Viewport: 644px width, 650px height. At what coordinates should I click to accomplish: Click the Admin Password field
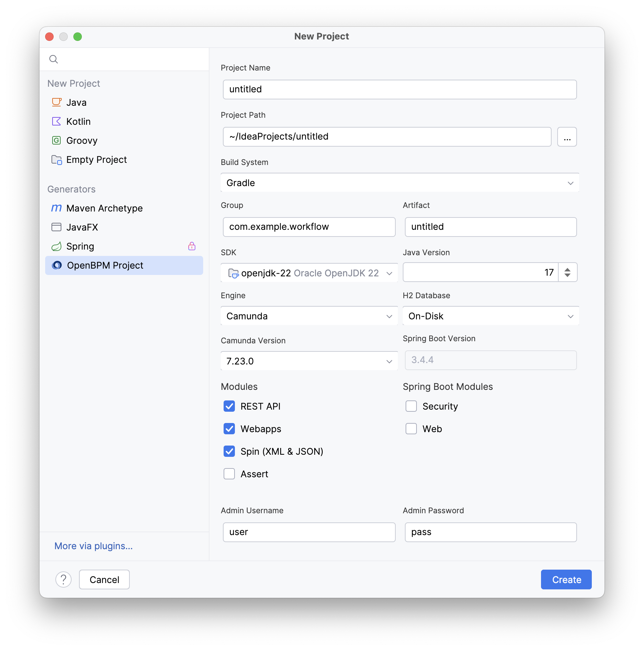[x=491, y=532]
